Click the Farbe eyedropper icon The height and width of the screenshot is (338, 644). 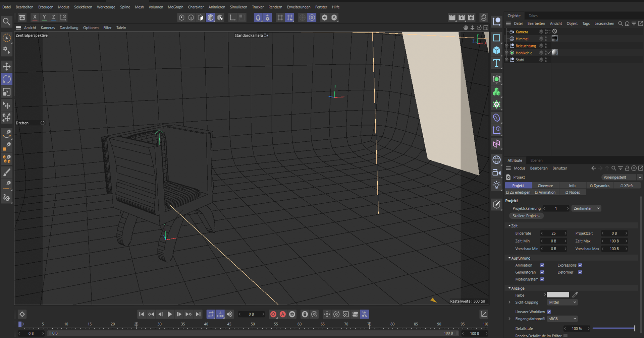(575, 295)
